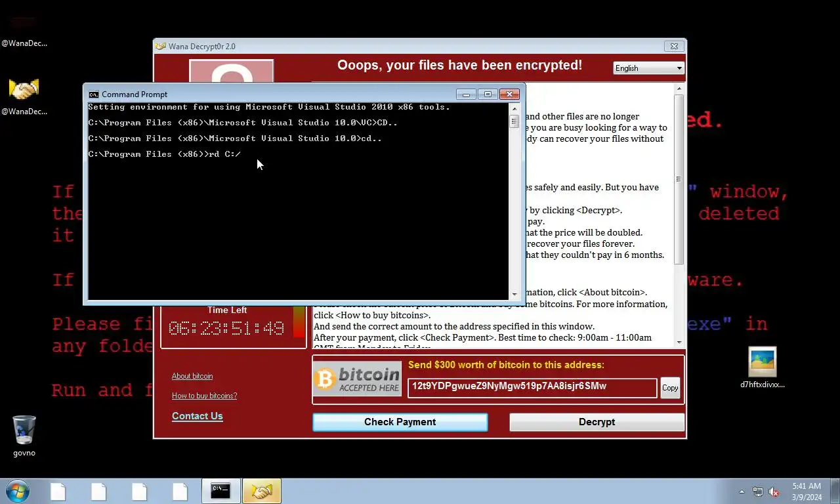The image size is (840, 504).
Task: Open the How to buy bitcoins? link
Action: point(204,396)
